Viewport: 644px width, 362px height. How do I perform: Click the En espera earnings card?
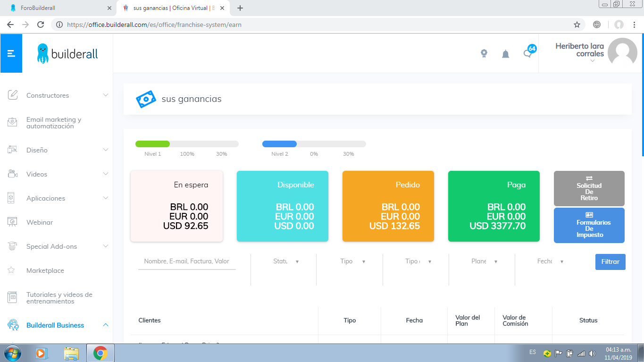(x=176, y=206)
